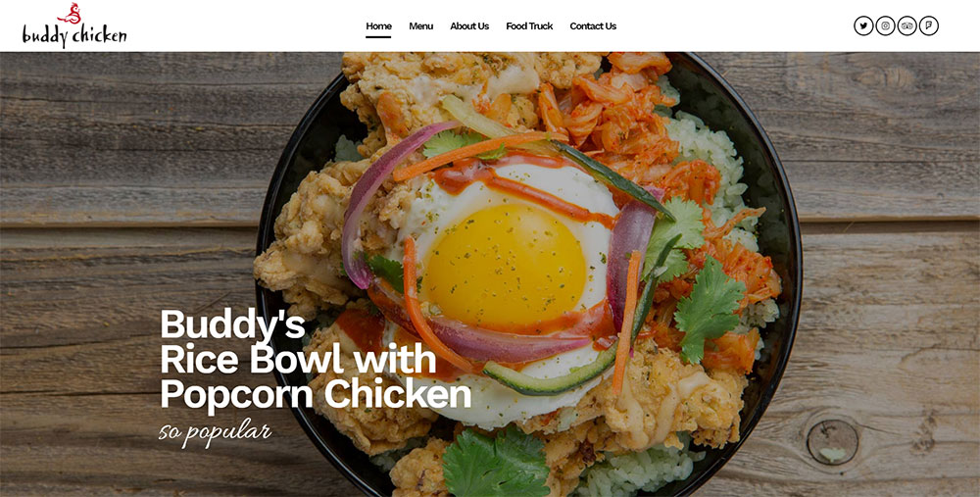Click the cilantro leaf at bowl bottom

(496, 462)
